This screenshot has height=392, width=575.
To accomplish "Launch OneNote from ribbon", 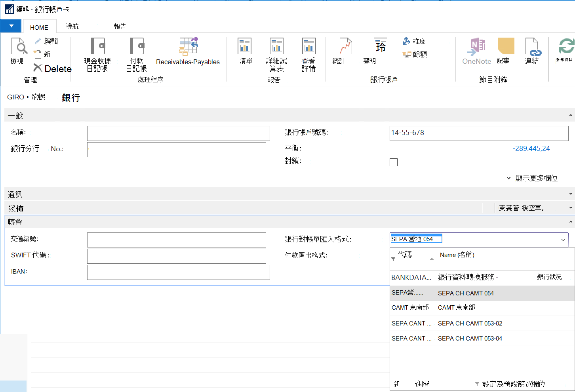I will 477,51.
